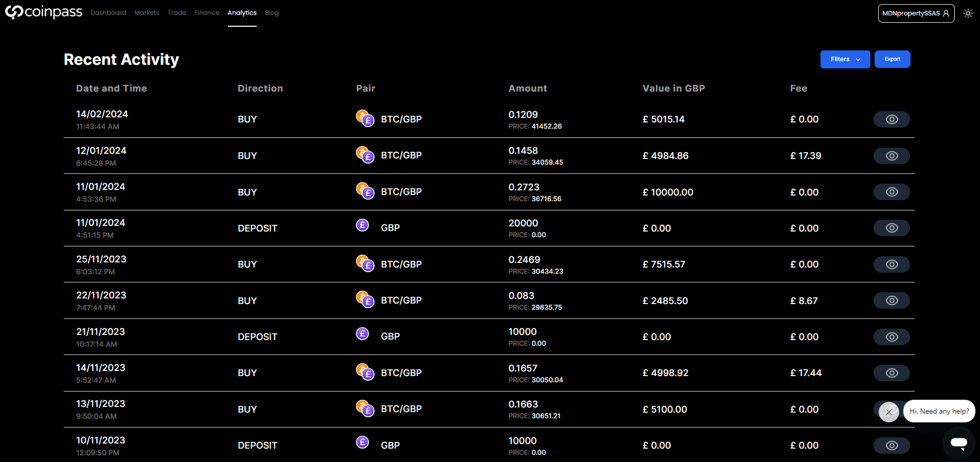This screenshot has height=462, width=980.
Task: Show details for the 21/11/2023 deposit
Action: click(x=892, y=337)
